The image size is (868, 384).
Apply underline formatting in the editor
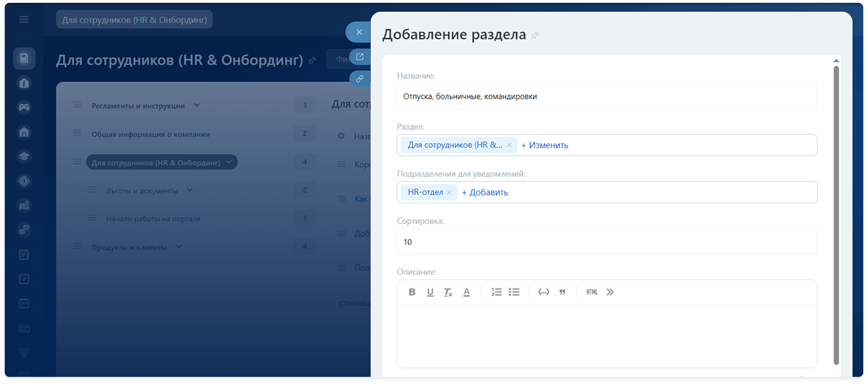coord(430,292)
